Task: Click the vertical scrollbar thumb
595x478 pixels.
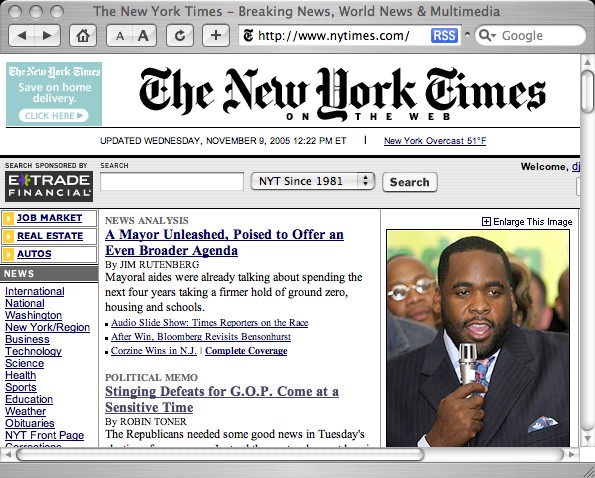Action: pyautogui.click(x=587, y=91)
